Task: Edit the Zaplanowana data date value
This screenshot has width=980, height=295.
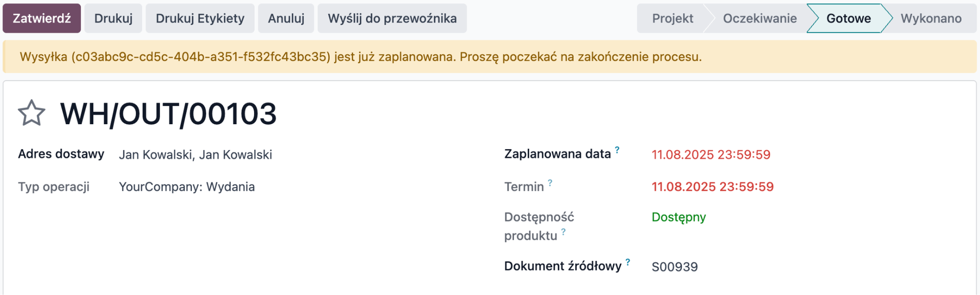Action: [x=710, y=155]
